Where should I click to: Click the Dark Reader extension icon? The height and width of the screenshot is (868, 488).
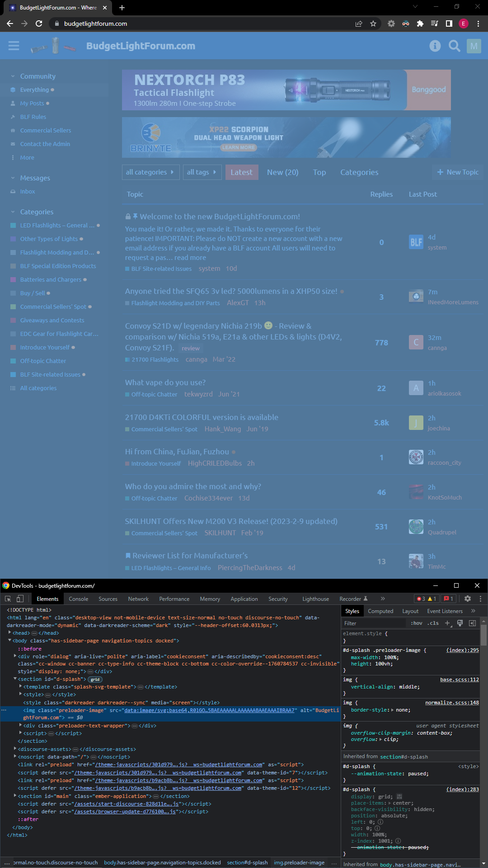406,24
